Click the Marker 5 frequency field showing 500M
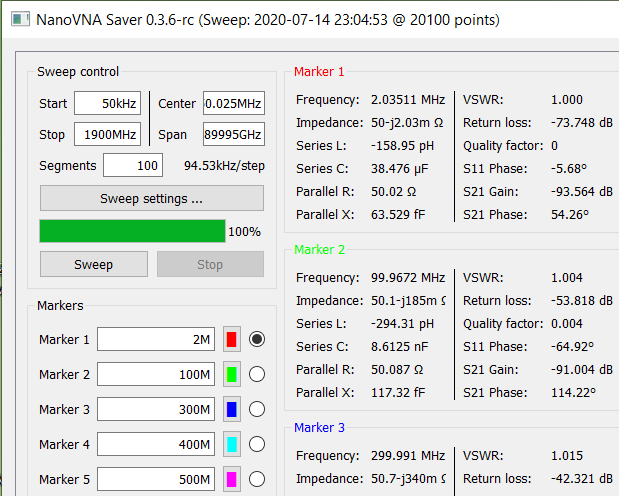This screenshot has height=496, width=619. click(x=156, y=479)
